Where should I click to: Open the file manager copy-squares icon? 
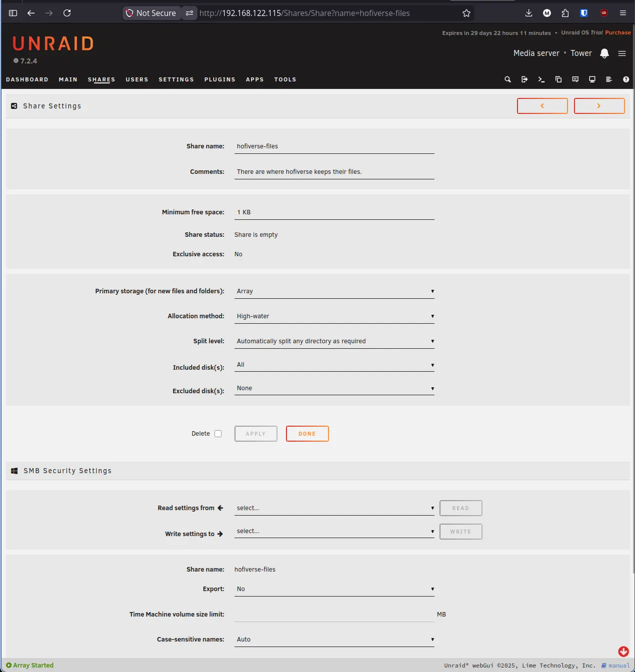click(x=558, y=79)
